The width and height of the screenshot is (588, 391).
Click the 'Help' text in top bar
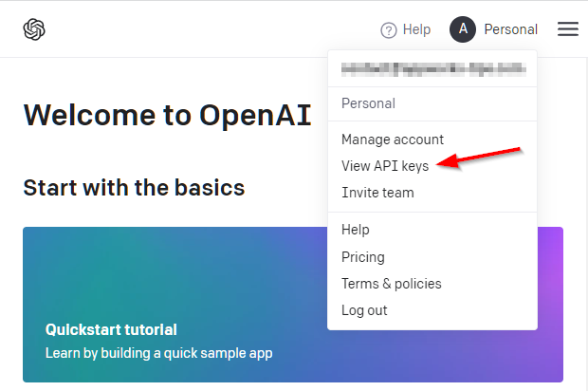point(416,29)
